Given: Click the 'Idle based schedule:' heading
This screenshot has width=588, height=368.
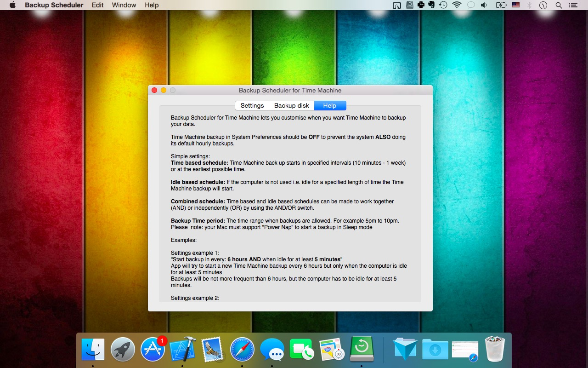Looking at the screenshot, I should [198, 182].
